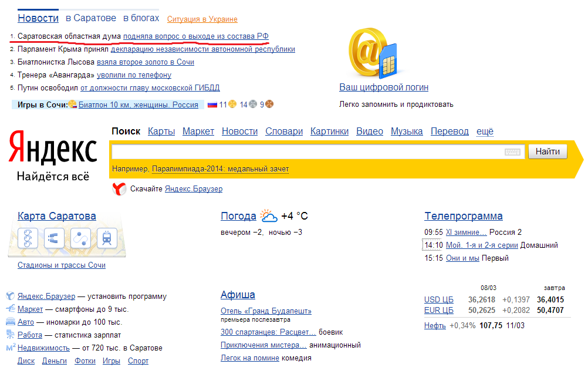Click the gold medal icon
Screen dimensions: 588x374
pos(232,105)
